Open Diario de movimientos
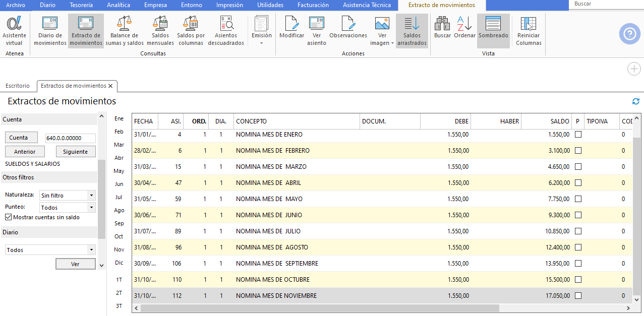Viewport: 644px width, 316px height. click(50, 31)
